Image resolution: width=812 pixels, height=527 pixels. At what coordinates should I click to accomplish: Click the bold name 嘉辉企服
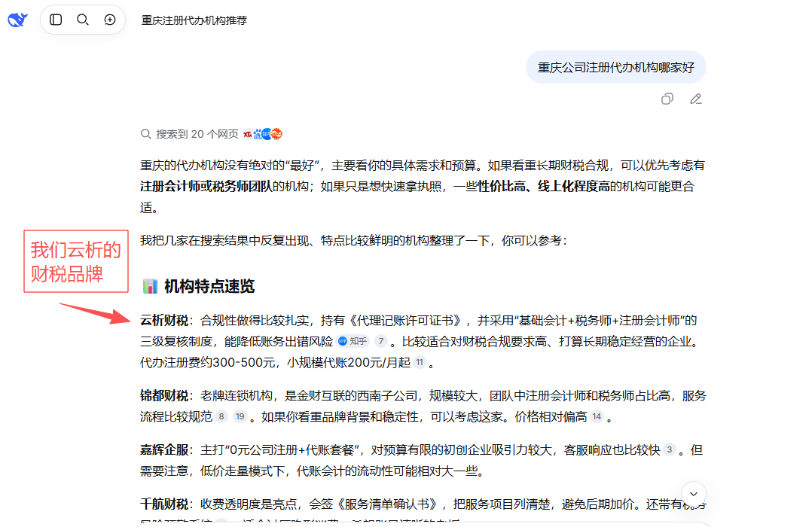coord(164,450)
